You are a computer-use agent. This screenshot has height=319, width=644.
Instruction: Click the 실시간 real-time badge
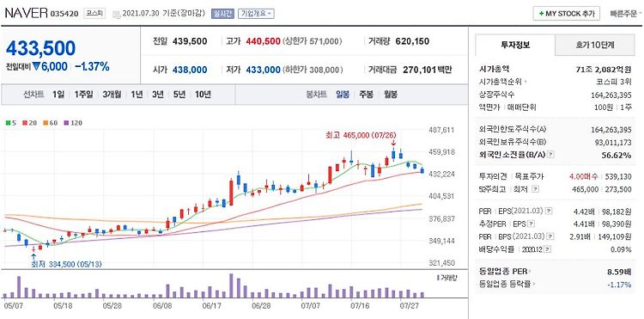pos(222,14)
